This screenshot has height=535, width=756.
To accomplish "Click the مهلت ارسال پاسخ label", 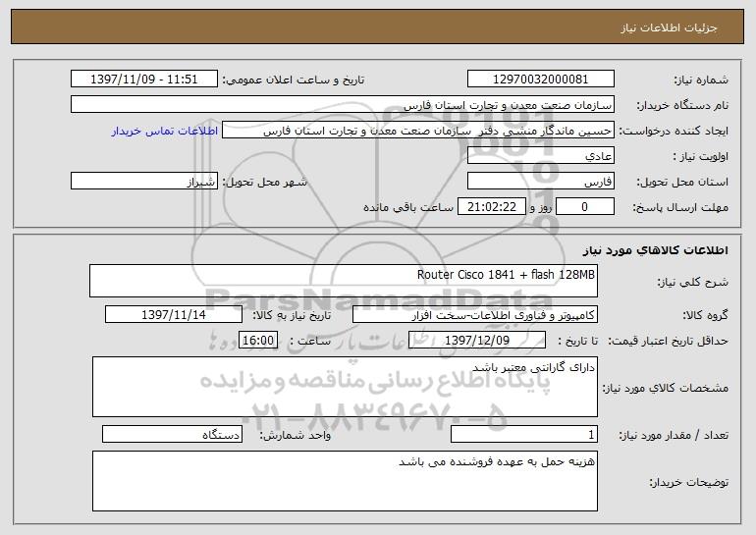I will (x=680, y=208).
